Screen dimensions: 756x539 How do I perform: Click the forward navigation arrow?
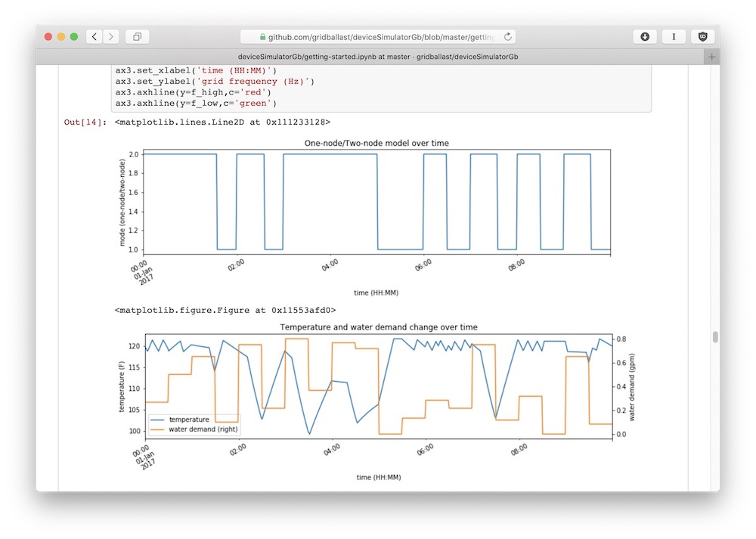(x=111, y=36)
